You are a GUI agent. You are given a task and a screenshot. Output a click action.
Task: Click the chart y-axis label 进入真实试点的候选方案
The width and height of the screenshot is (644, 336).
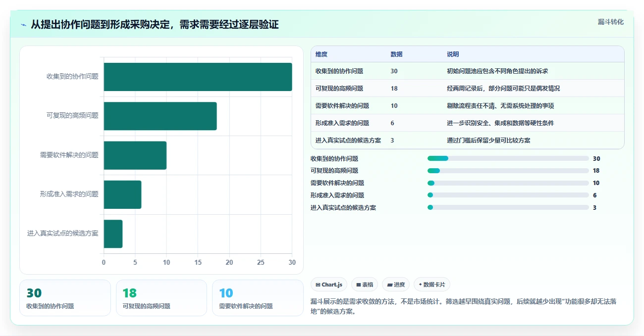click(63, 234)
